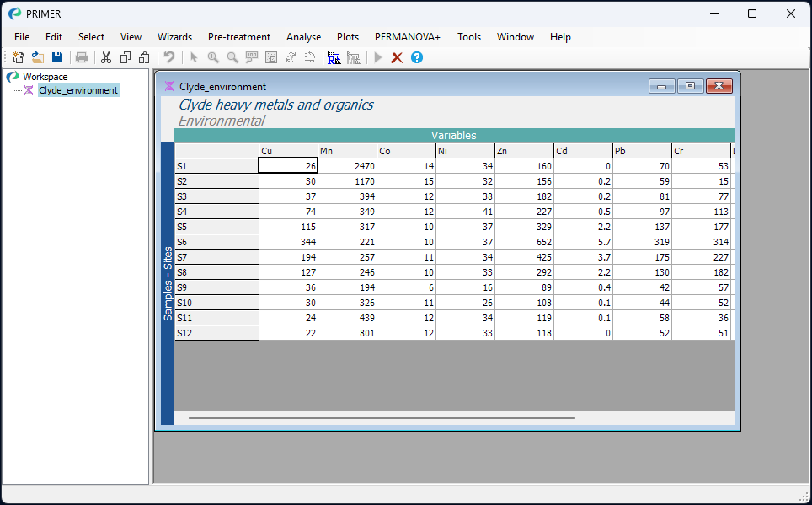Image resolution: width=812 pixels, height=505 pixels.
Task: Maximize the Clyde_environment data window
Action: pos(691,85)
